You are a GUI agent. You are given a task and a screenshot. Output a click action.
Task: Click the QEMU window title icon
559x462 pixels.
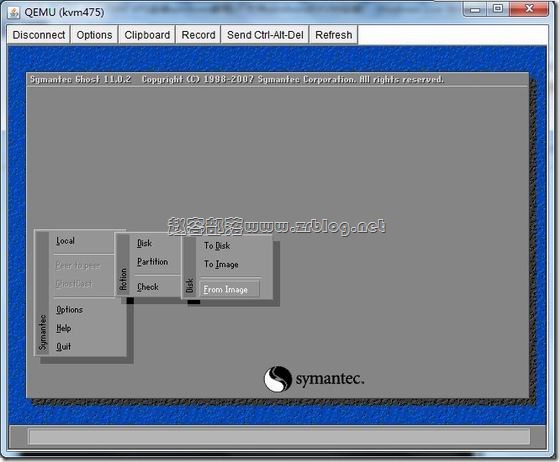[14, 12]
